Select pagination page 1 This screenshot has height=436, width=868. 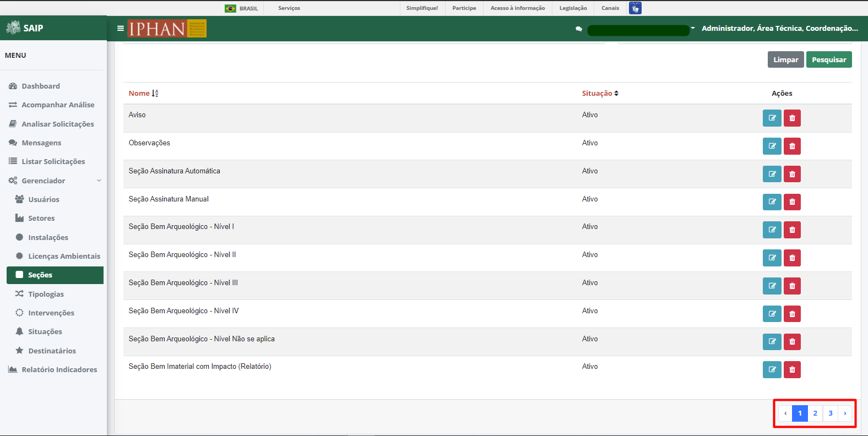(800, 413)
